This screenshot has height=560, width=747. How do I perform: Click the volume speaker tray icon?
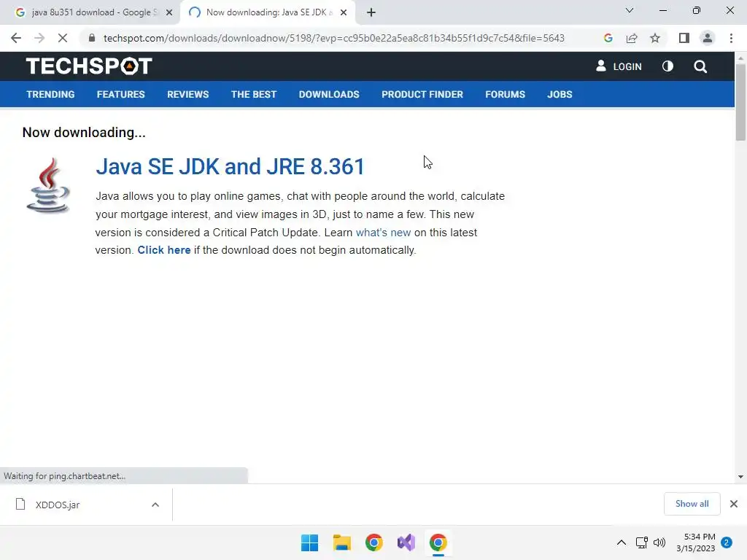pos(659,542)
